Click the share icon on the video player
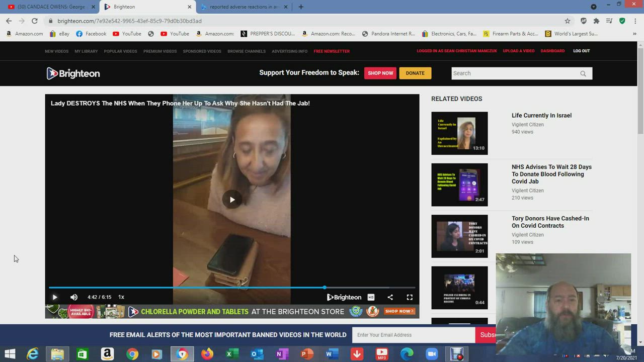 click(x=390, y=297)
